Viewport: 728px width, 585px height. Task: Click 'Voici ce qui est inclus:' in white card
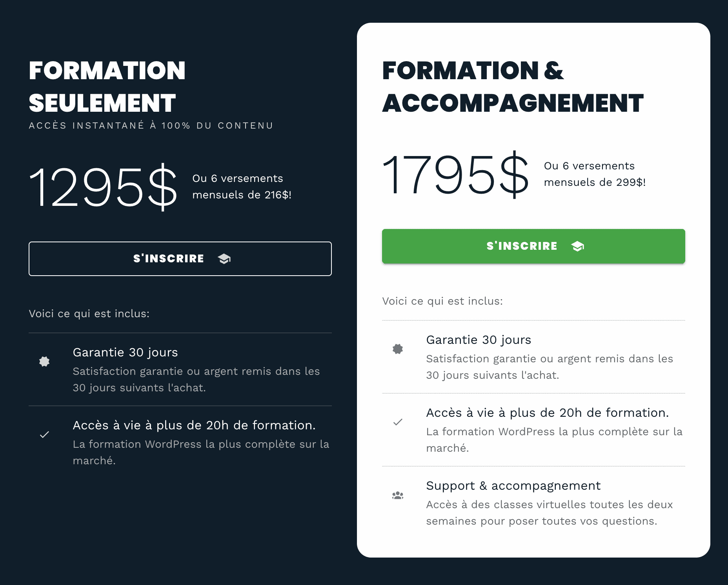click(442, 301)
